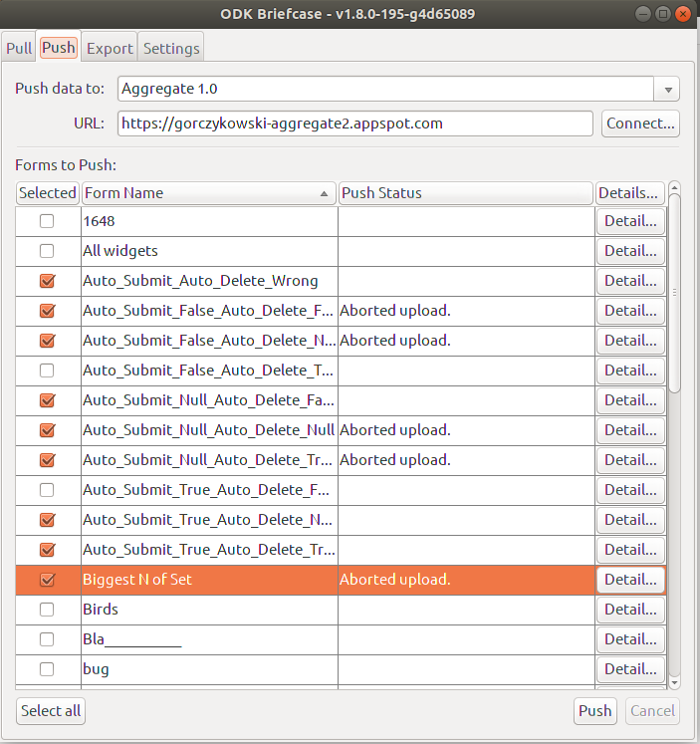Select the Push tab

tap(59, 48)
